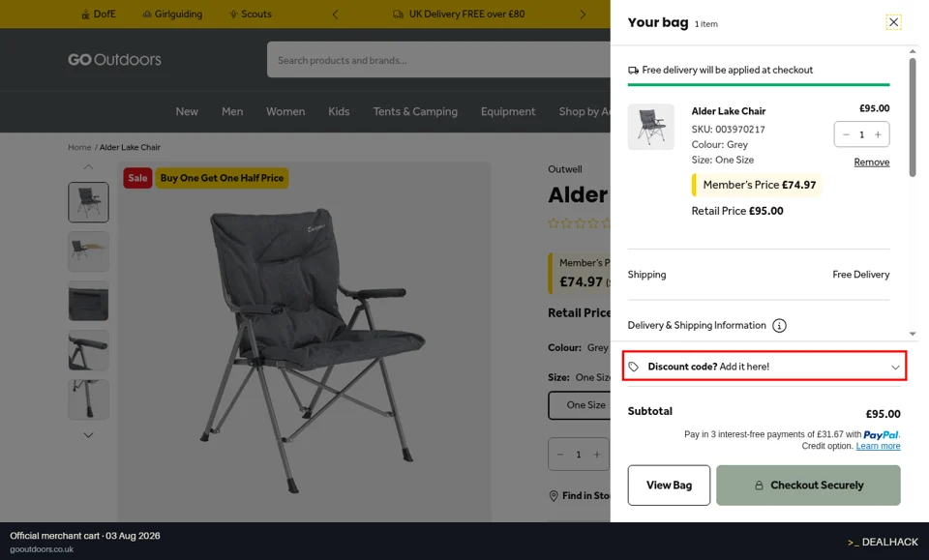Select chair leg foot thumbnail
This screenshot has height=560, width=929.
coord(88,399)
